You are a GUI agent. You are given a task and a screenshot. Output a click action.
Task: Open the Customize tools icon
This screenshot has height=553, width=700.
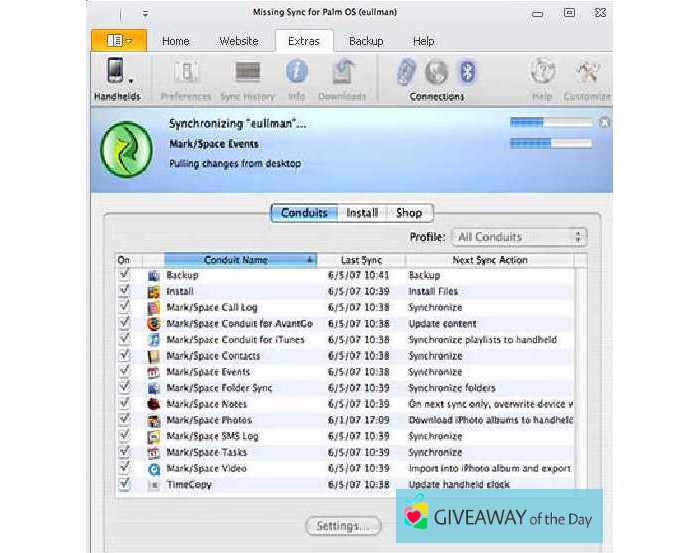(587, 72)
